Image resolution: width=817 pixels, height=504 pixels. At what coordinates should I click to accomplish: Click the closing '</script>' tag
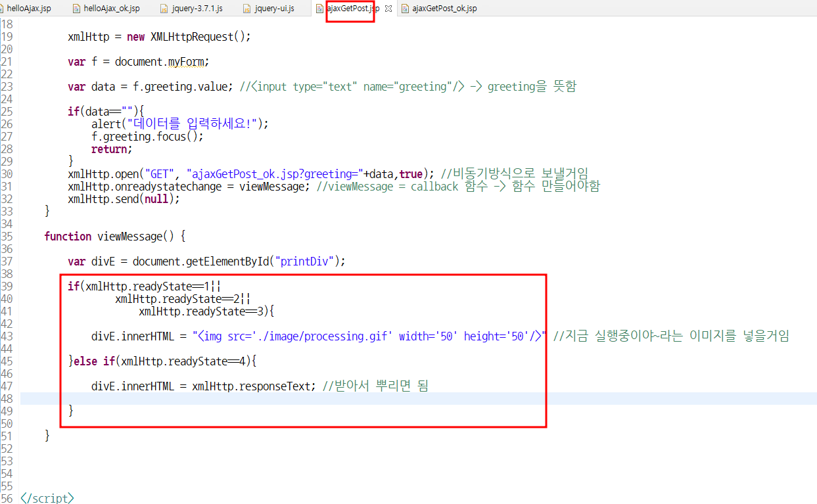click(47, 498)
